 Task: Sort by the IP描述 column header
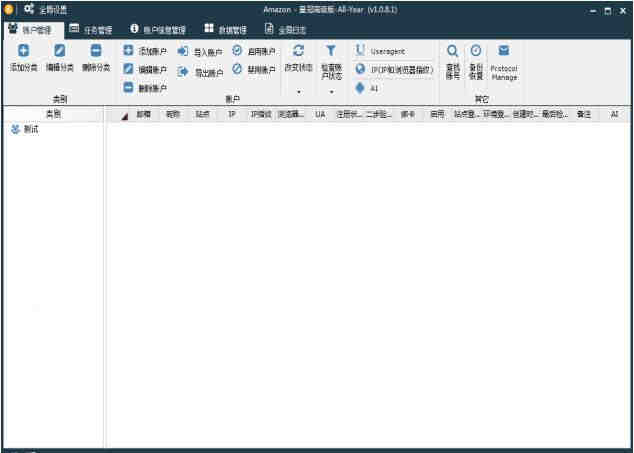coord(261,115)
